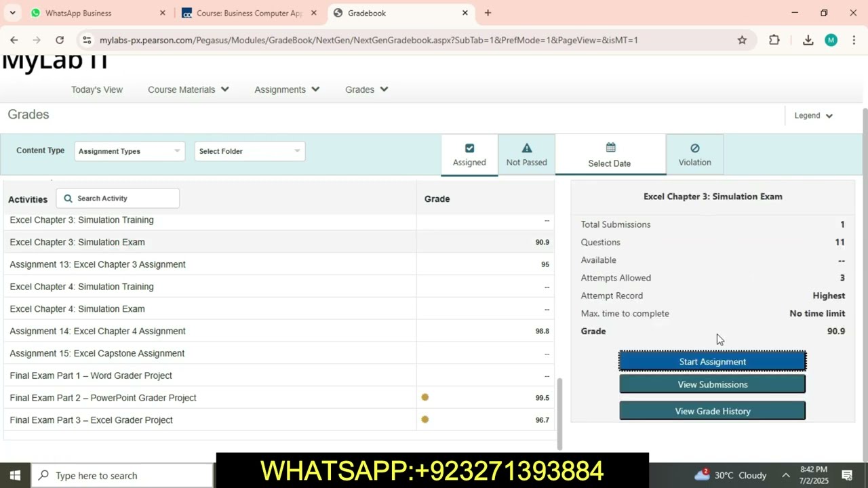The height and width of the screenshot is (488, 868).
Task: Open the browser downloads icon
Action: 808,40
